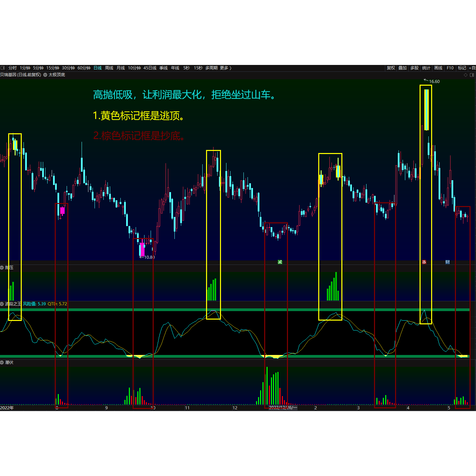This screenshot has height=476, width=476.
Task: Switch to 30分钟 period tab
Action: 68,68
